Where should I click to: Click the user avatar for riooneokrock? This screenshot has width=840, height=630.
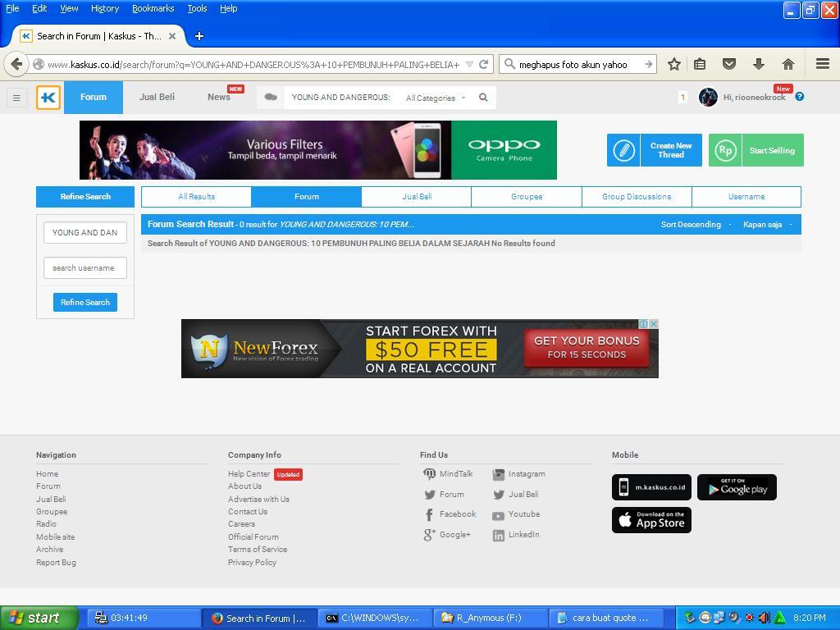coord(708,97)
